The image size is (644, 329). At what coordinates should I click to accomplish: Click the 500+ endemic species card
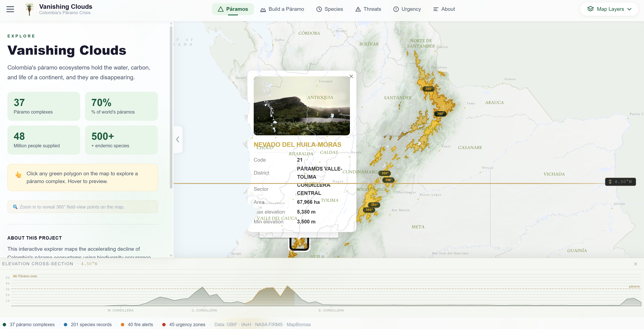121,140
